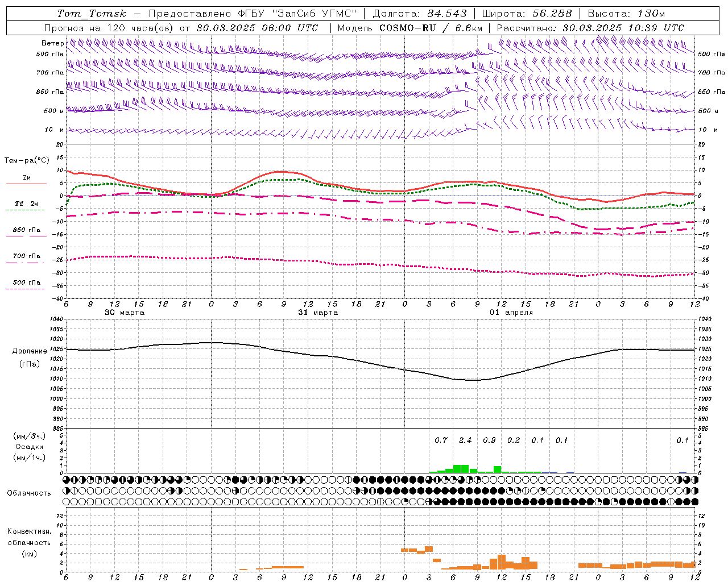Image resolution: width=728 pixels, height=582 pixels.
Task: Click the '0.7' precipitation value
Action: pos(441,440)
